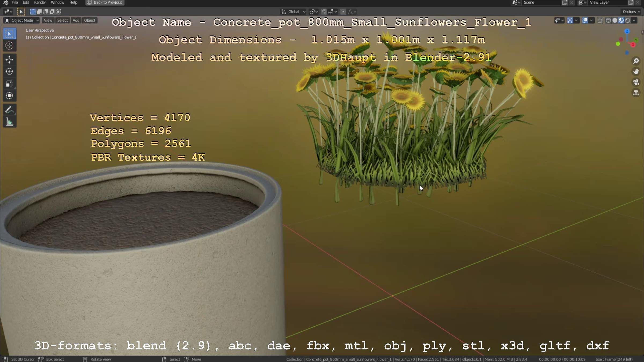The width and height of the screenshot is (644, 362).
Task: Open the proportional falloff dropdown
Action: coord(352,12)
